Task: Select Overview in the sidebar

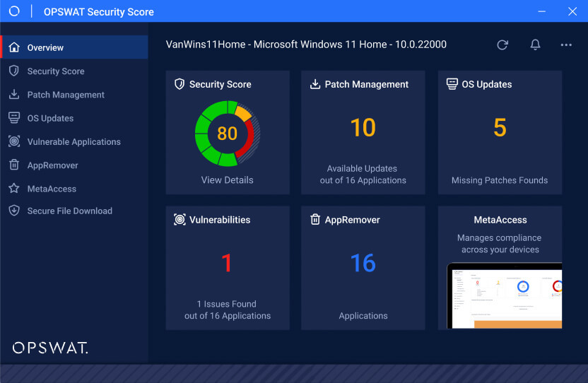Action: pos(45,47)
